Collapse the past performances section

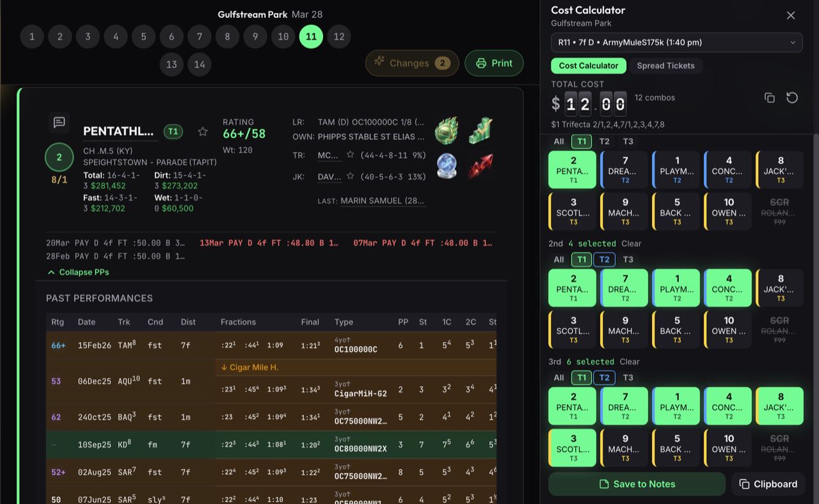78,272
